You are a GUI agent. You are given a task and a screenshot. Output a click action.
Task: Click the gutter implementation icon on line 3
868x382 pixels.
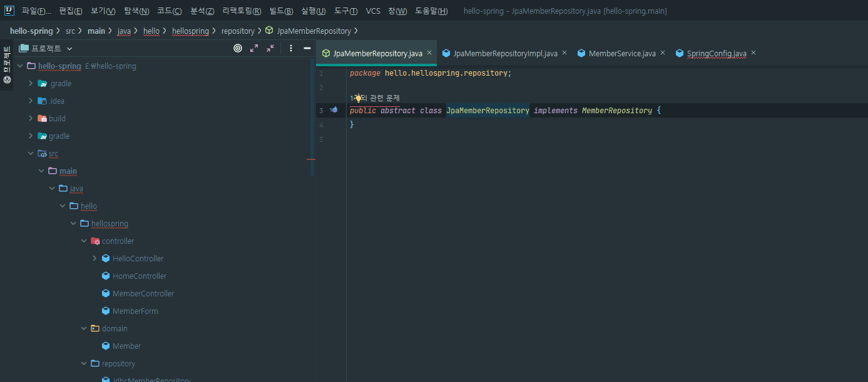[334, 110]
